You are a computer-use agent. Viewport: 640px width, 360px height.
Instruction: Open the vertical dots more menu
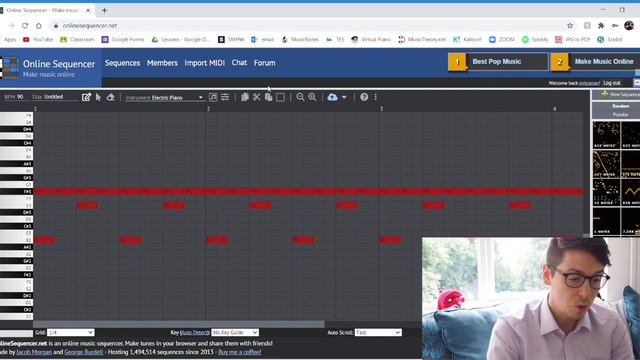pos(376,97)
